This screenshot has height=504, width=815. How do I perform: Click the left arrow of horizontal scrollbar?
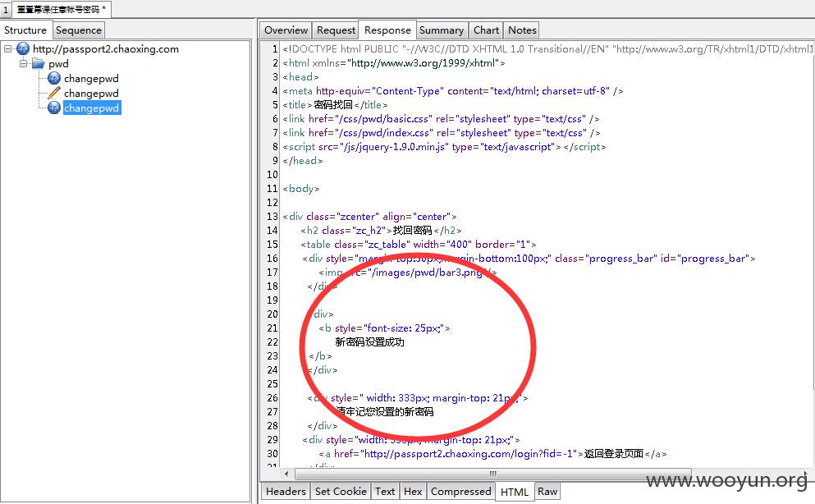point(286,474)
